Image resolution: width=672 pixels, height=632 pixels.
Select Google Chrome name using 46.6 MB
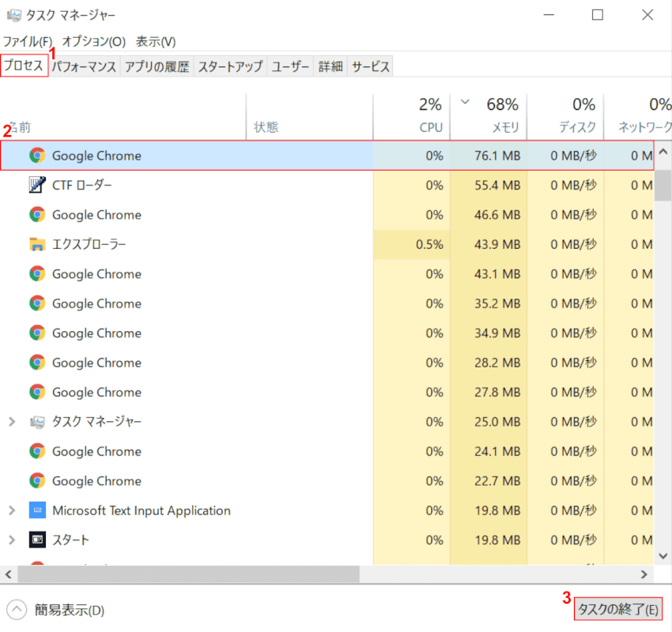point(97,215)
